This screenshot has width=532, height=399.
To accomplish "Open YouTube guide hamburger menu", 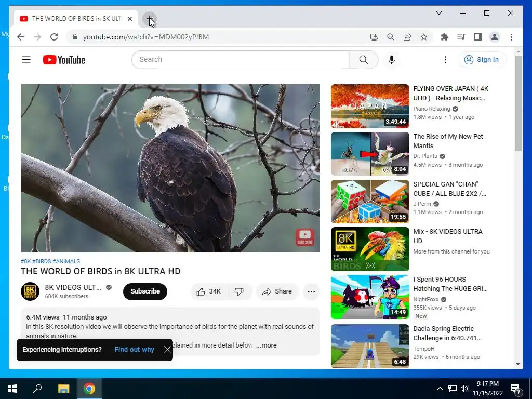I will (26, 60).
